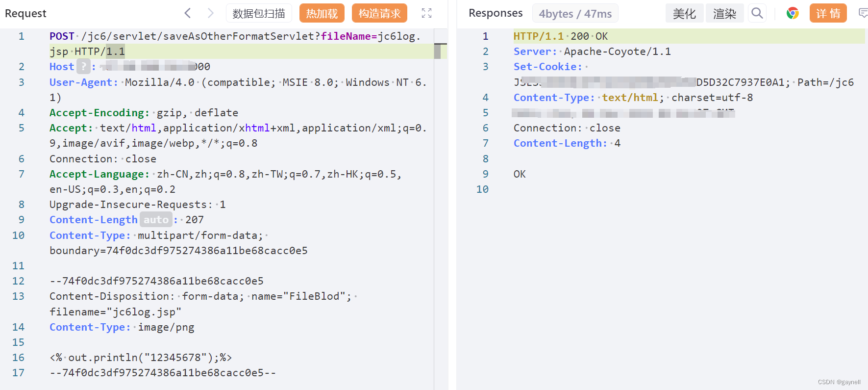
Task: Click the Host question mark hint badge
Action: coord(84,66)
